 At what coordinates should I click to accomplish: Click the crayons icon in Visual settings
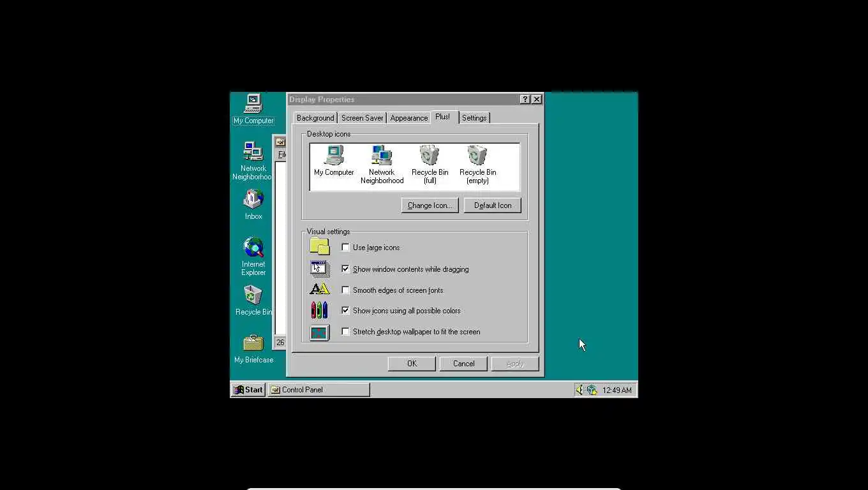pyautogui.click(x=320, y=311)
